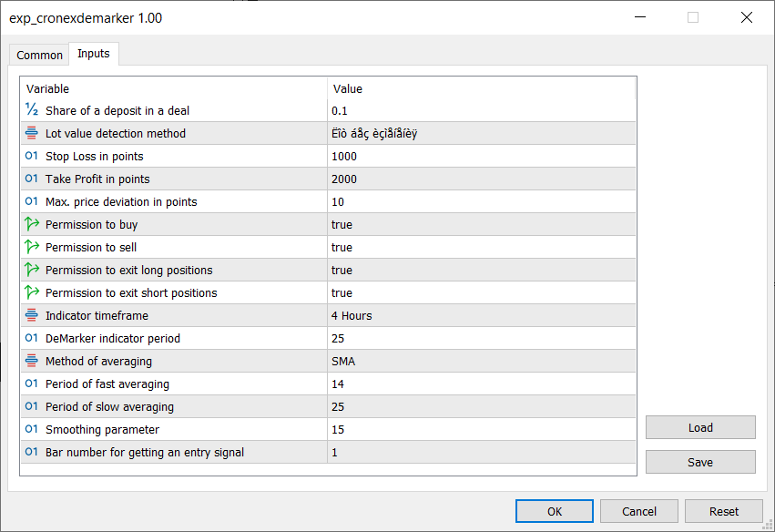Screen dimensions: 775x532
Task: Toggle Permission to exit long positions value
Action: (342, 270)
